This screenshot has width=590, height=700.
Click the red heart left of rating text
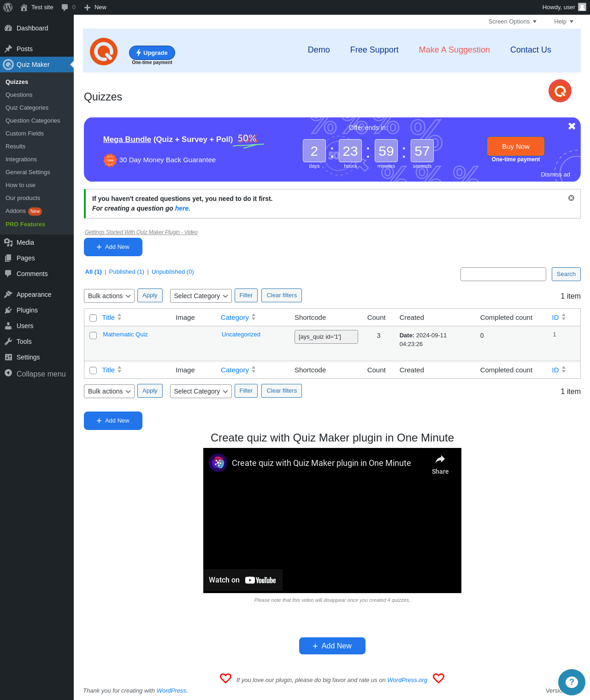click(225, 678)
